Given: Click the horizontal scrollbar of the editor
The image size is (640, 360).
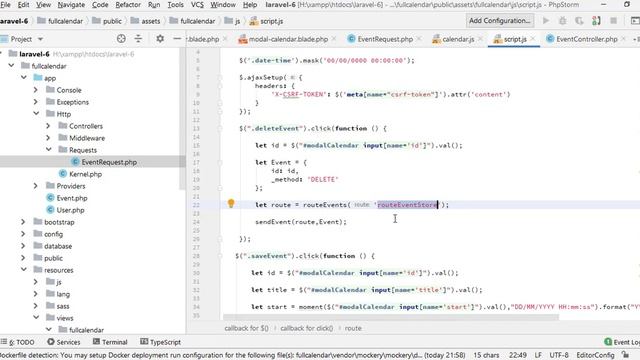Looking at the screenshot, I should pos(391,317).
